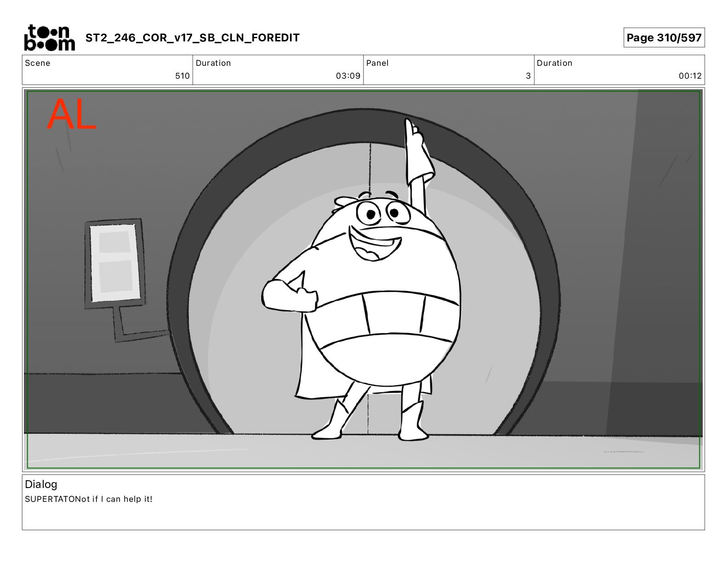Select the panel duration value 00:12
728x563 pixels.
click(x=690, y=76)
